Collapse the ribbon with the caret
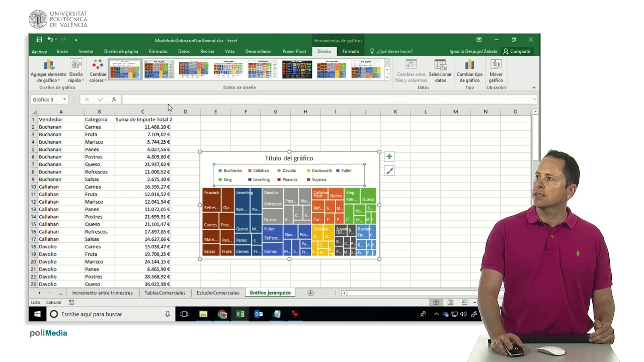The height and width of the screenshot is (362, 644). pos(534,87)
